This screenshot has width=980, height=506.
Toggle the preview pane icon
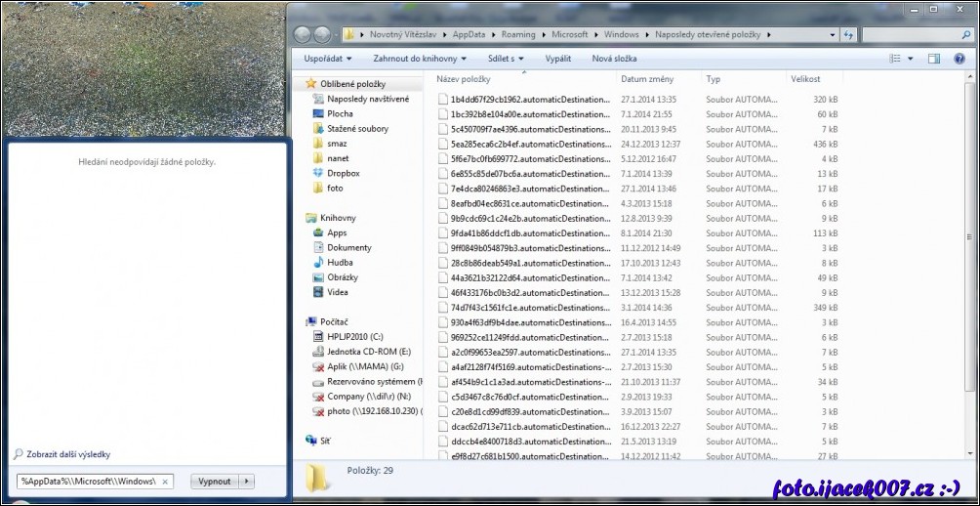click(x=933, y=59)
